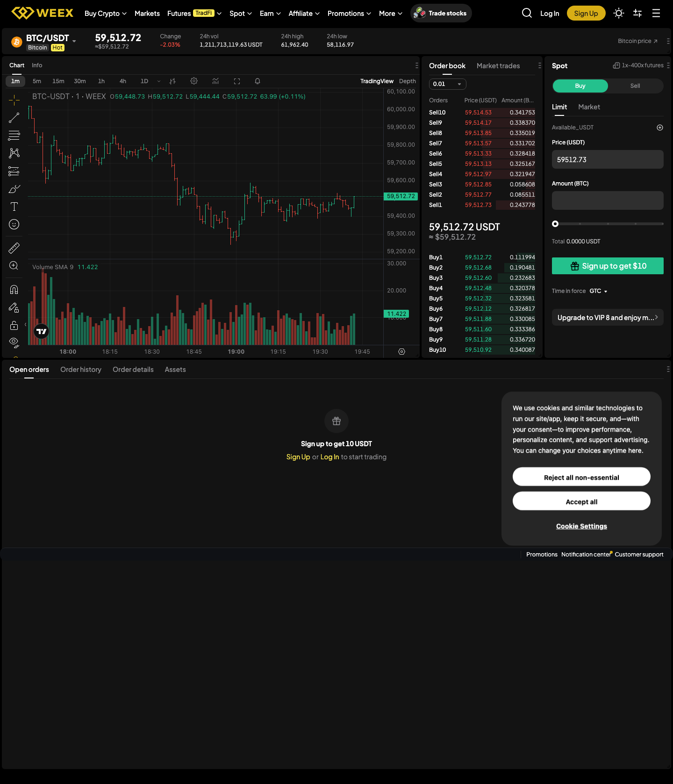This screenshot has width=673, height=784.
Task: Toggle light/dark theme sun icon
Action: point(619,13)
